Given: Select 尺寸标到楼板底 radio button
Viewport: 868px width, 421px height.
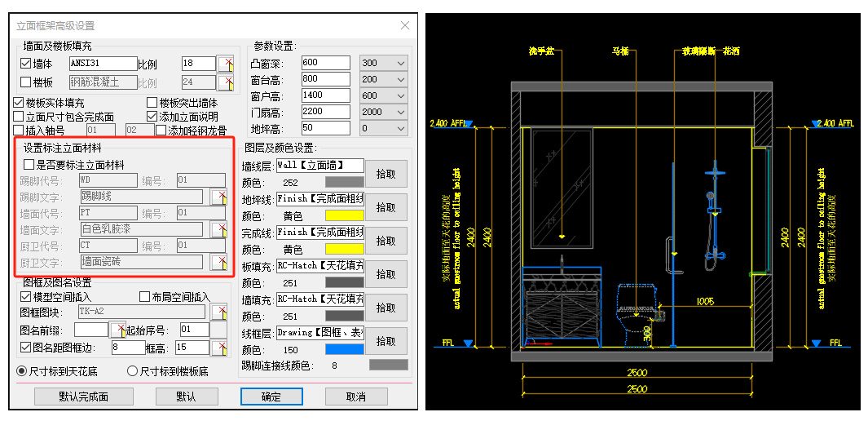Looking at the screenshot, I should (132, 371).
